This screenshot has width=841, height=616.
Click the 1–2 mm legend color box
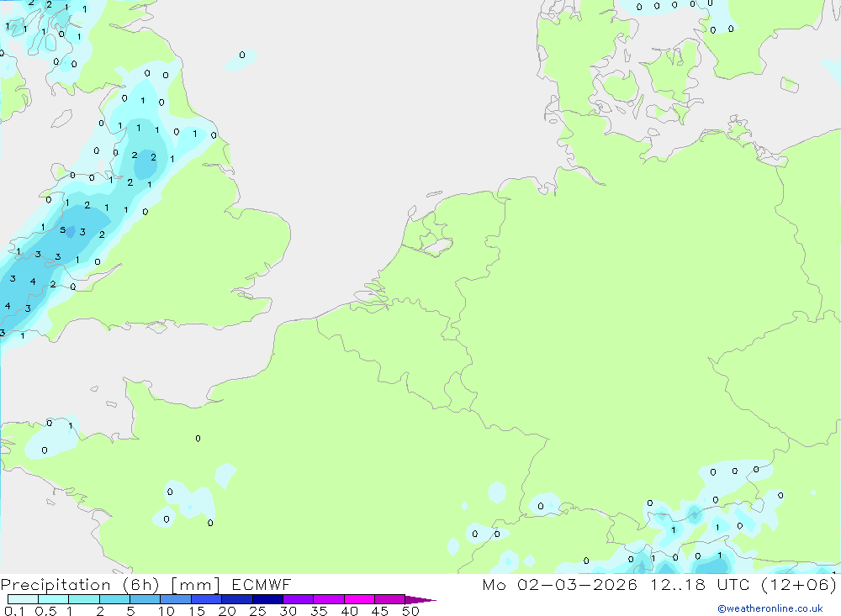click(x=84, y=599)
